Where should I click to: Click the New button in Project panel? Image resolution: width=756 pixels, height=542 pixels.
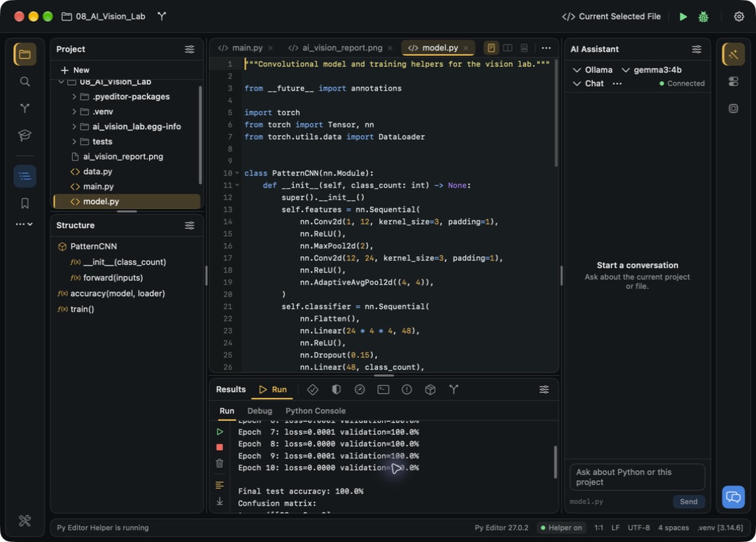(75, 71)
